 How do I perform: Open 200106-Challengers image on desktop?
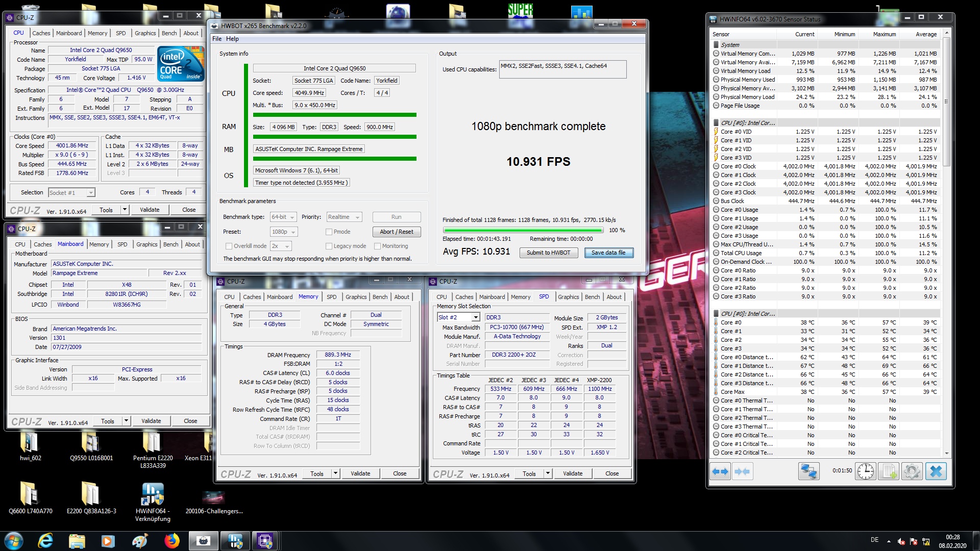[x=214, y=502]
